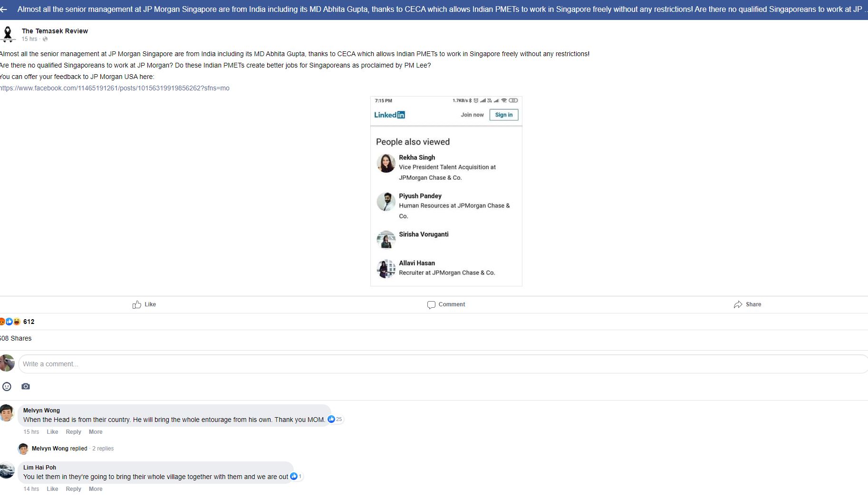Open Melvyn Wong commenter name
Image resolution: width=868 pixels, height=499 pixels.
tap(41, 410)
